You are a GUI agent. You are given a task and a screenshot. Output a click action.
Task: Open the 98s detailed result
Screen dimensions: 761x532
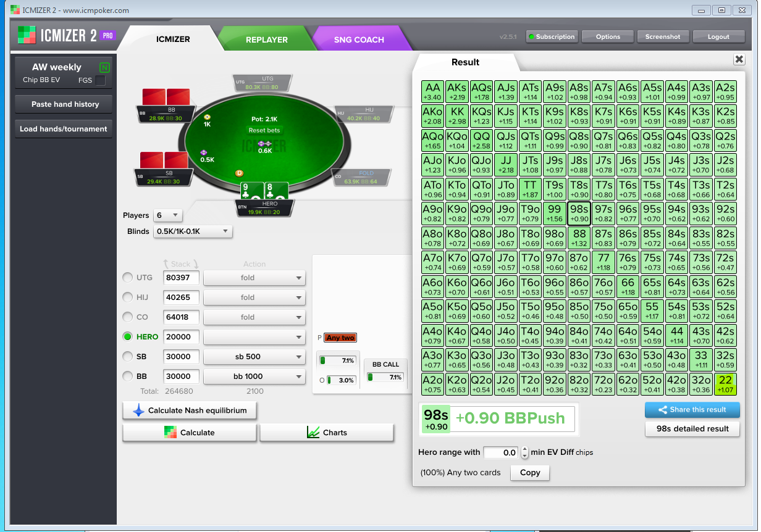692,429
